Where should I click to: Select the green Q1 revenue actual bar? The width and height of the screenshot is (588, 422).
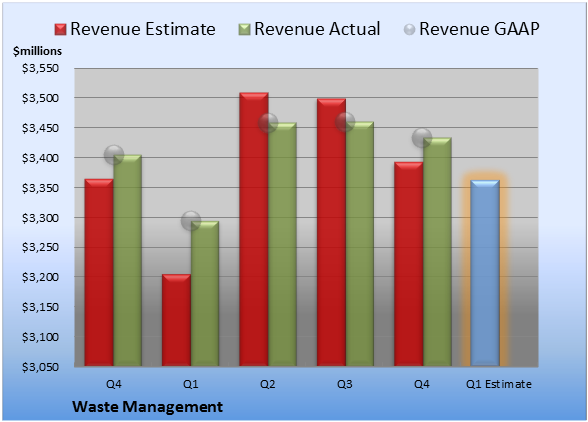pos(205,293)
